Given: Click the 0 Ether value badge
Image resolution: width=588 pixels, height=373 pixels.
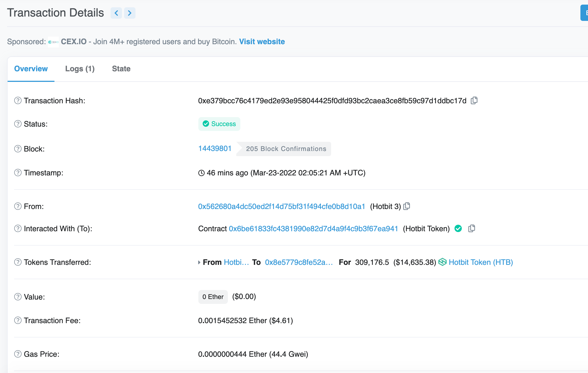Looking at the screenshot, I should point(213,297).
